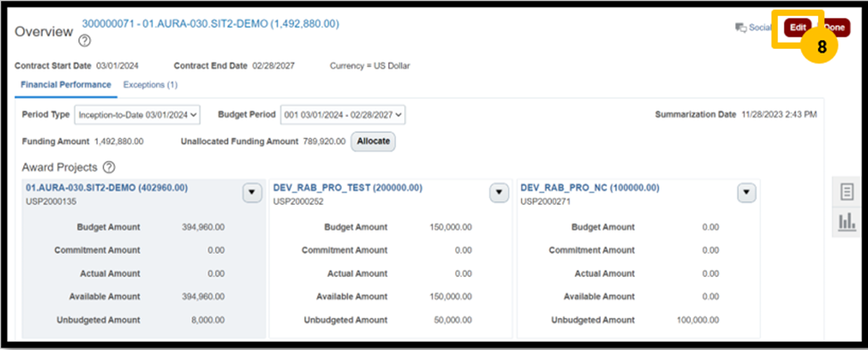Viewport: 868px width, 350px height.
Task: Click the help icon under Overview
Action: pyautogui.click(x=85, y=41)
